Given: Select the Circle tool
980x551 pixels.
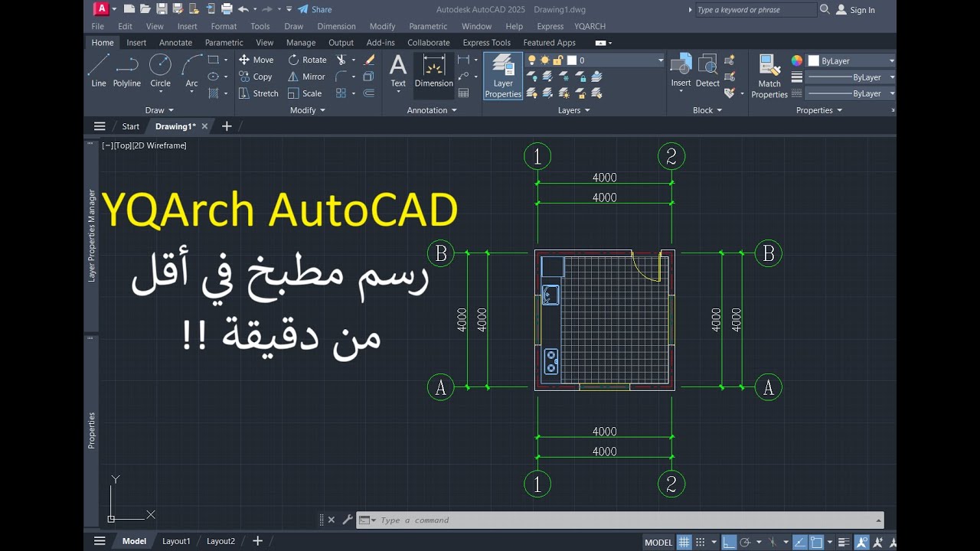Looking at the screenshot, I should (x=160, y=70).
